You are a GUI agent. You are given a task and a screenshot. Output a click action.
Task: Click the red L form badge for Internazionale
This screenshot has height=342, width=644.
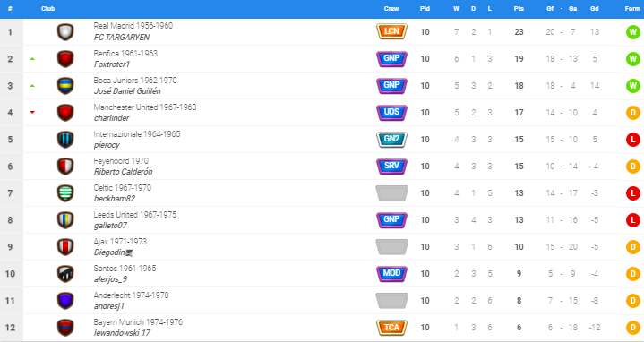[x=633, y=140]
